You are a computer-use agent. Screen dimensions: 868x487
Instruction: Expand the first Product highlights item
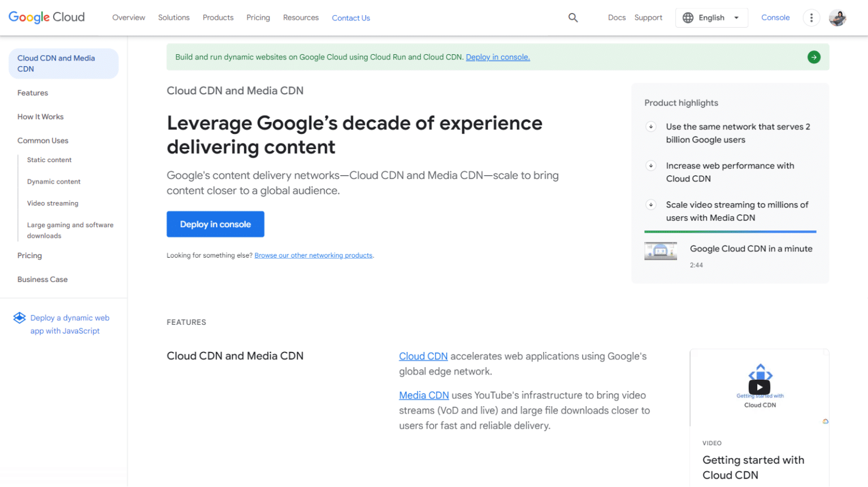pos(650,127)
